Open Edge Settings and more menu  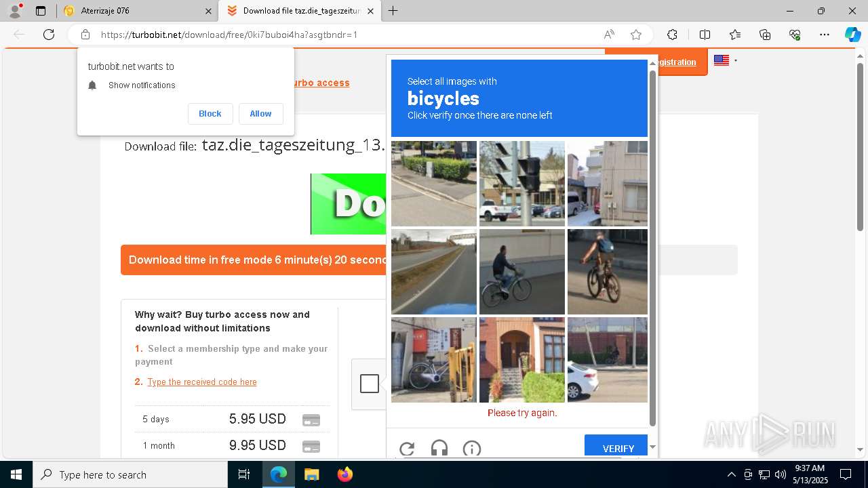pos(825,35)
